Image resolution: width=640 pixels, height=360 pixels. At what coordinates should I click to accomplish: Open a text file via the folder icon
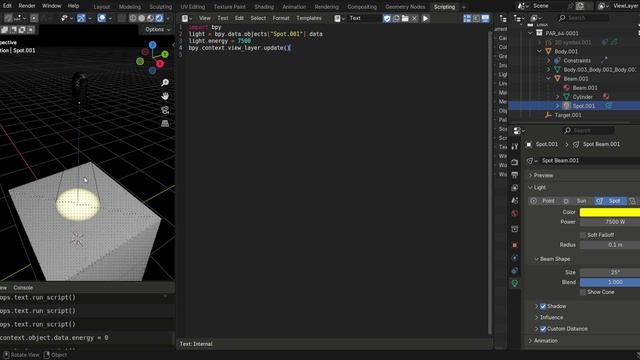click(x=405, y=18)
